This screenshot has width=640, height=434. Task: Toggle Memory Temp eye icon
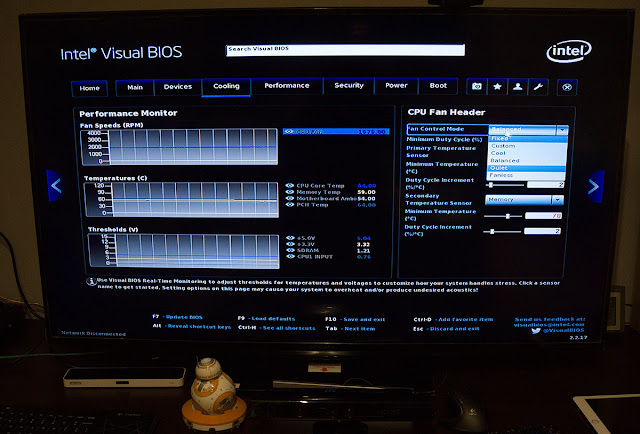click(290, 192)
